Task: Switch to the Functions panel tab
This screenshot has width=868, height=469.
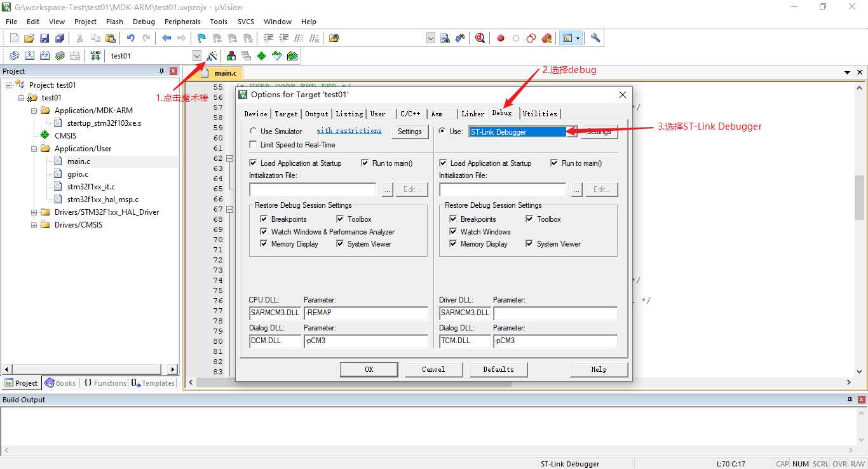Action: pos(105,383)
